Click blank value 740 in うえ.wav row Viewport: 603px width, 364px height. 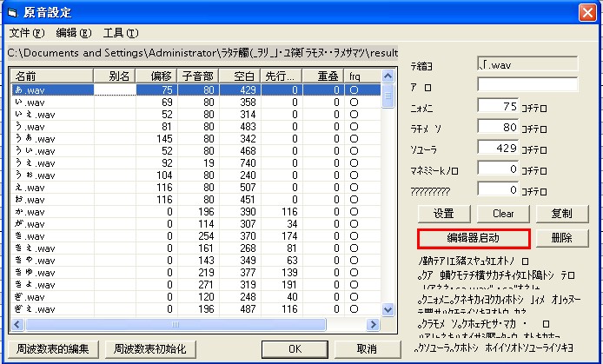tap(248, 163)
